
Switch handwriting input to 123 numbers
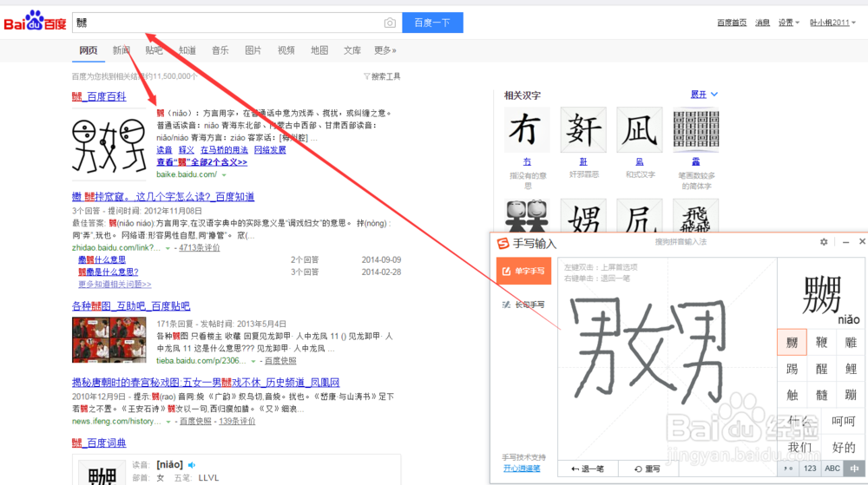810,469
